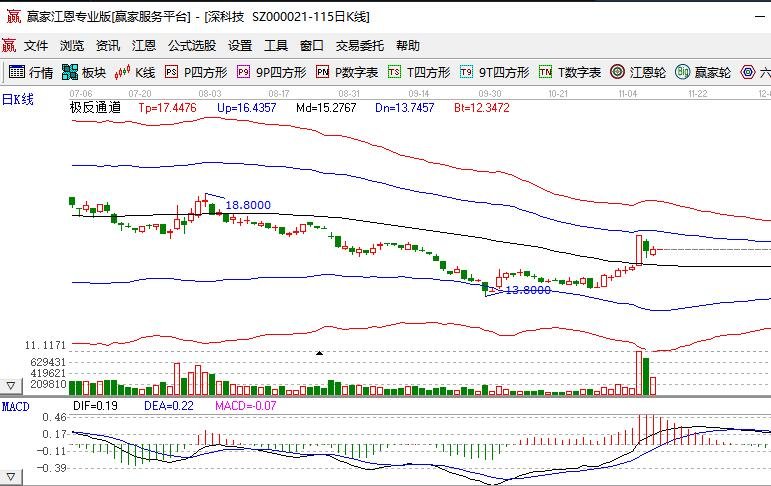Click the 09-30 date axis label
The height and width of the screenshot is (486, 771).
[x=490, y=93]
